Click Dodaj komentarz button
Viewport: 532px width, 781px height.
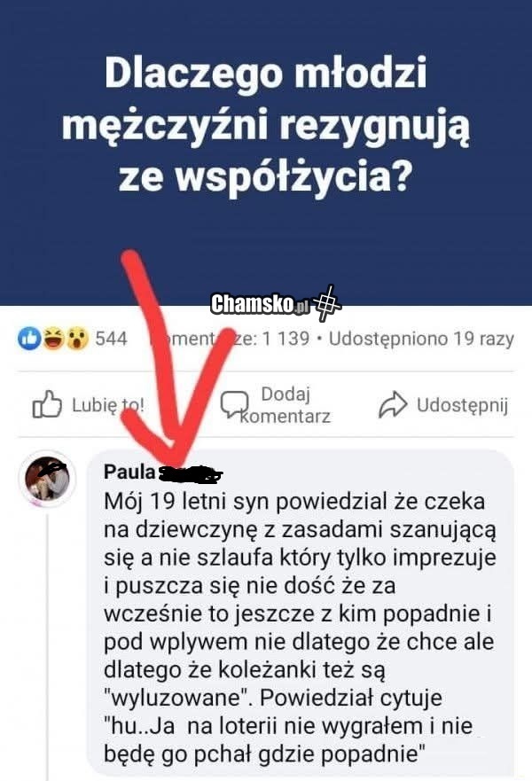276,405
